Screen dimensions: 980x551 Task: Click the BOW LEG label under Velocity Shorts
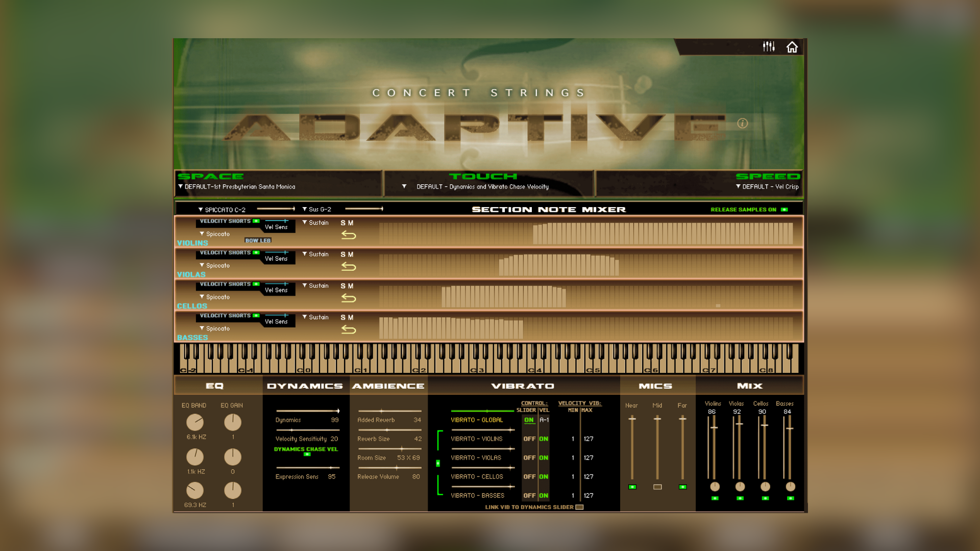[257, 240]
